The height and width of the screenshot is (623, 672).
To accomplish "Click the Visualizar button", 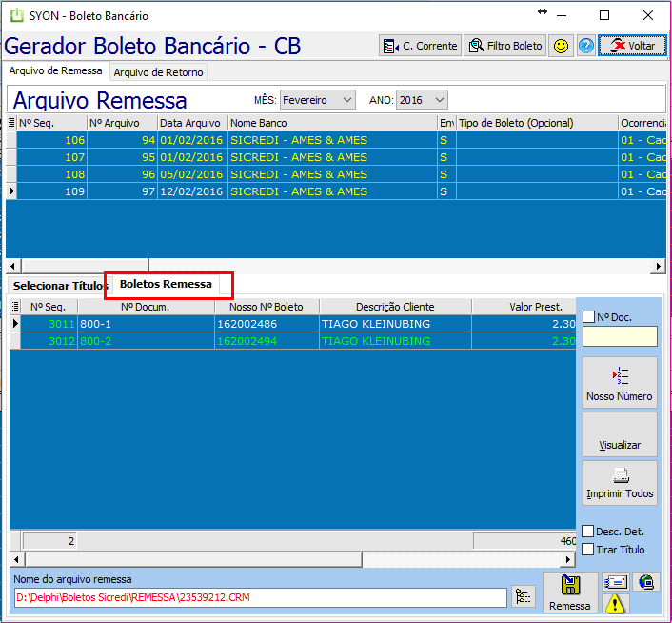I will point(620,434).
